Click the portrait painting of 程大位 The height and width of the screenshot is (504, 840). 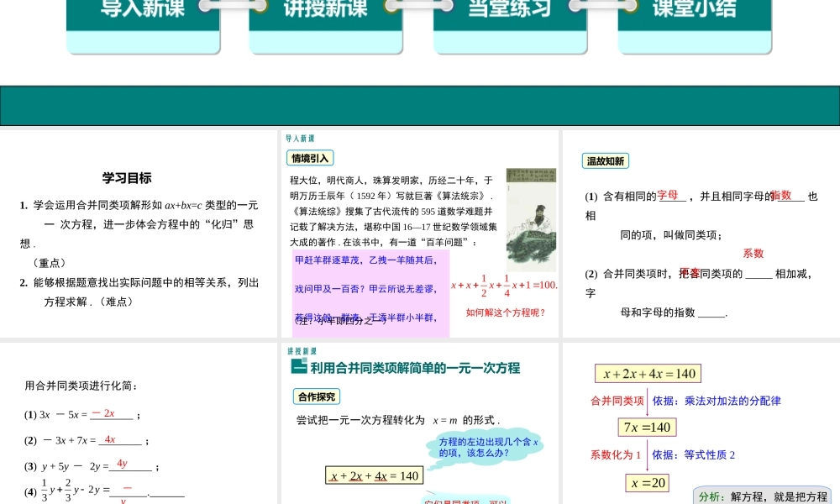coord(531,220)
